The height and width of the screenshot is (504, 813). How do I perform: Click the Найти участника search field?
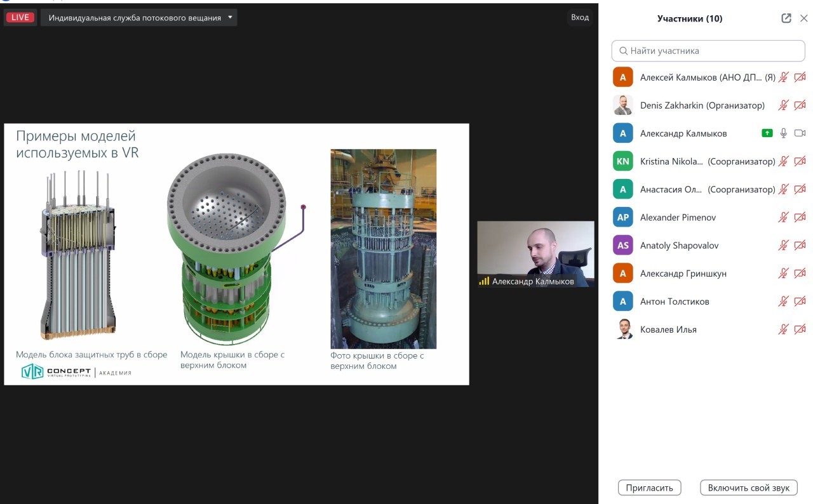pyautogui.click(x=708, y=51)
